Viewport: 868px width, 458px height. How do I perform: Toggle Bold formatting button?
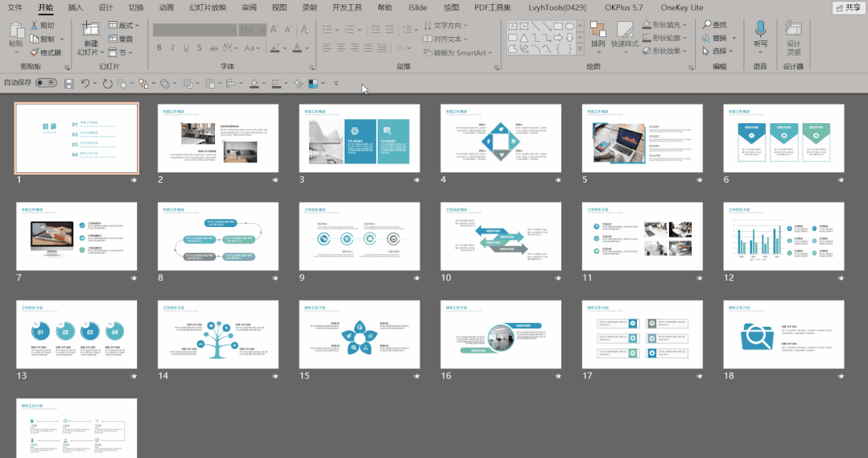point(159,48)
